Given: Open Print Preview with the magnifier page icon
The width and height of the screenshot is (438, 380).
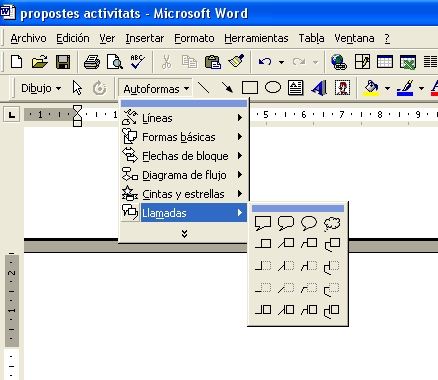Looking at the screenshot, I should click(x=115, y=62).
